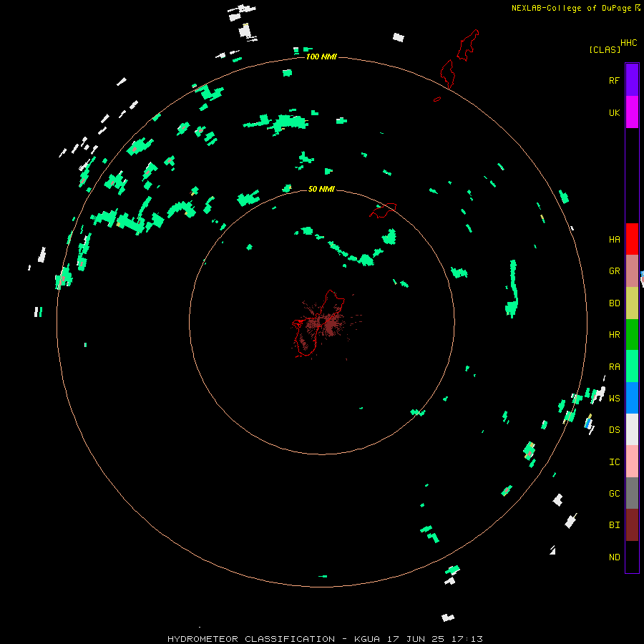The height and width of the screenshot is (644, 644).
Task: Click the DS legend label
Action: [x=614, y=430]
